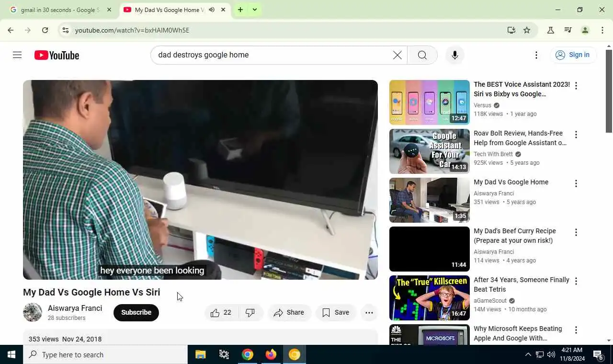Close the gmail in 30 seconds tab

[109, 10]
